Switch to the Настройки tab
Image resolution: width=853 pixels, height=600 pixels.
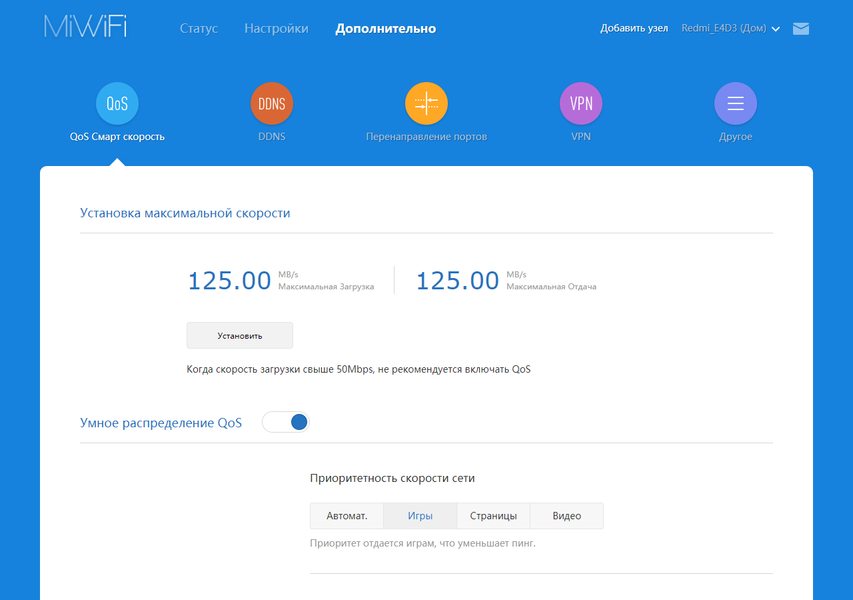point(276,28)
